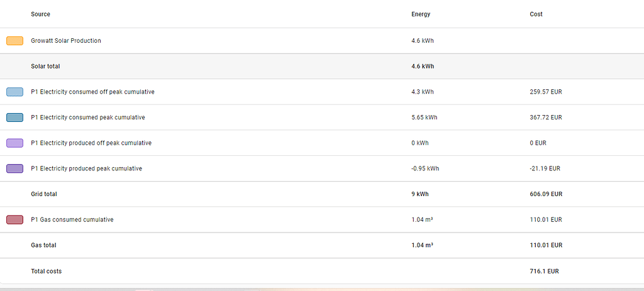Select P1 Electricity consumed peak cumulative row

tap(88, 118)
